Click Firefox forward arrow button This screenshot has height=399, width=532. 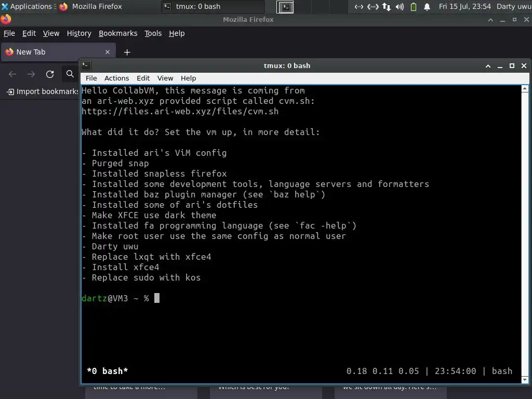[x=31, y=74]
